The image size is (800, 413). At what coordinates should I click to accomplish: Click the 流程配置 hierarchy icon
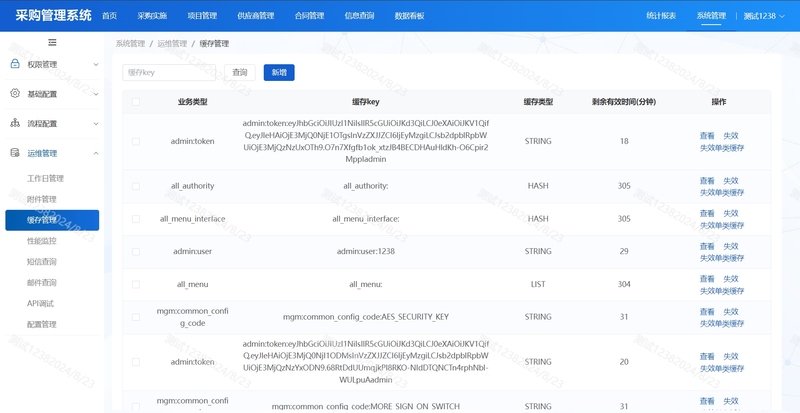[15, 123]
